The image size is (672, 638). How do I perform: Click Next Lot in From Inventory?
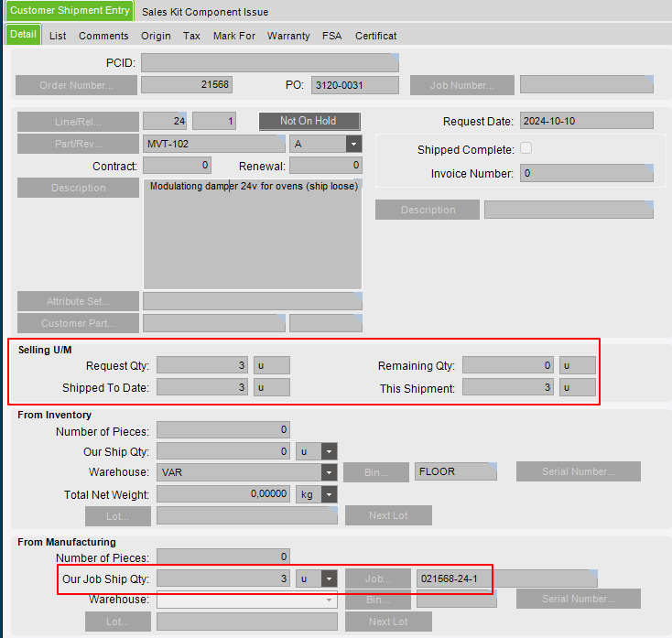click(x=388, y=515)
